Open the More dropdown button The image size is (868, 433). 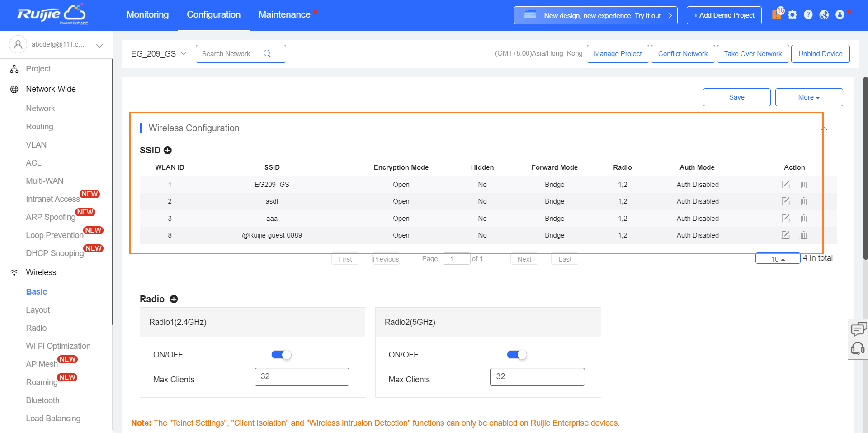pyautogui.click(x=809, y=97)
